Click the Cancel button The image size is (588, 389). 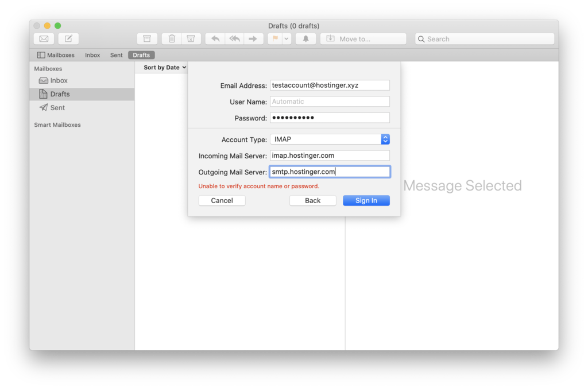222,200
